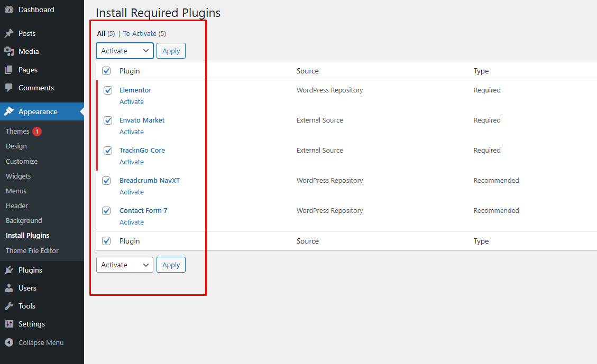
Task: Open the Themes submenu item
Action: coord(17,131)
